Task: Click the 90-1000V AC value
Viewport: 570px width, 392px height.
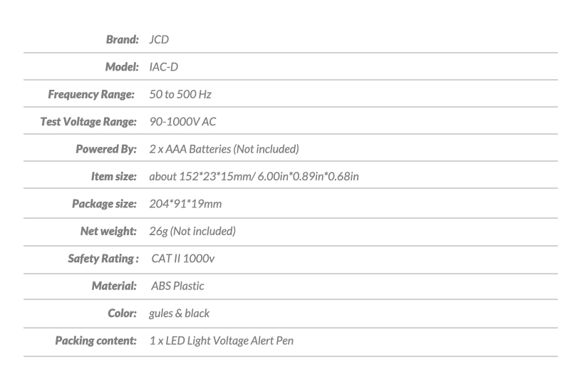Action: coord(183,122)
